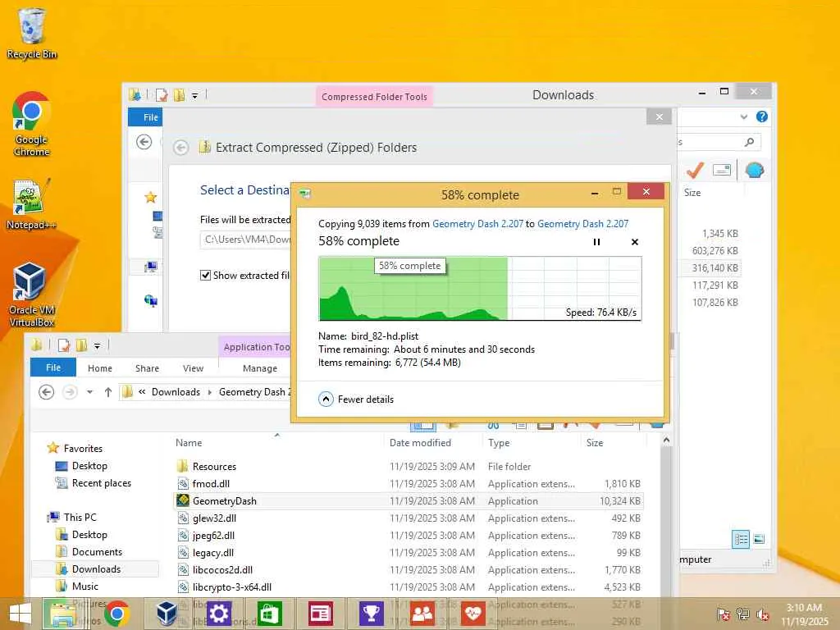The width and height of the screenshot is (840, 630).
Task: Select GeometryDash application file
Action: tap(225, 501)
